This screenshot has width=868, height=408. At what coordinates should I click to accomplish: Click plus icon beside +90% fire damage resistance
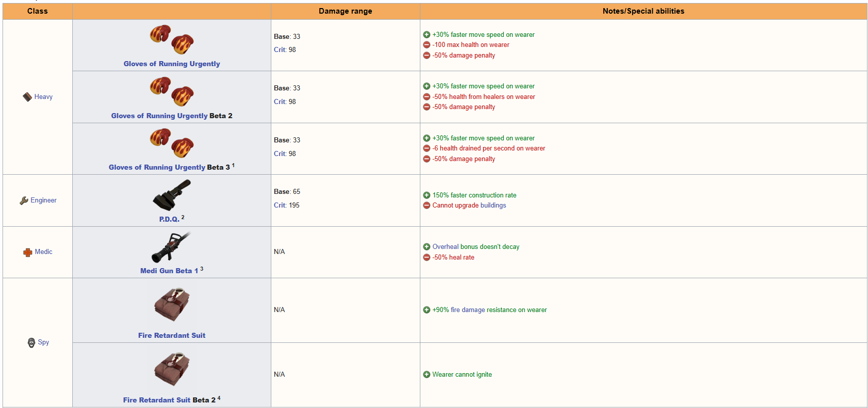(426, 310)
